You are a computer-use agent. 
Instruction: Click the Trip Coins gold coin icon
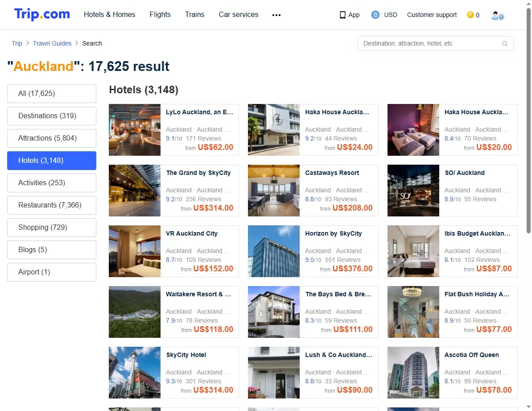coord(470,15)
